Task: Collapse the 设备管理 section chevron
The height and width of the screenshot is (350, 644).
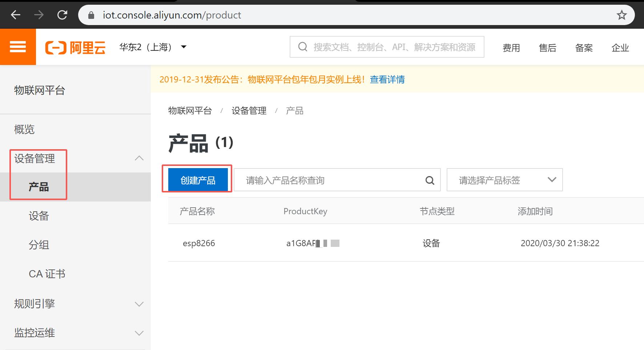Action: 139,158
